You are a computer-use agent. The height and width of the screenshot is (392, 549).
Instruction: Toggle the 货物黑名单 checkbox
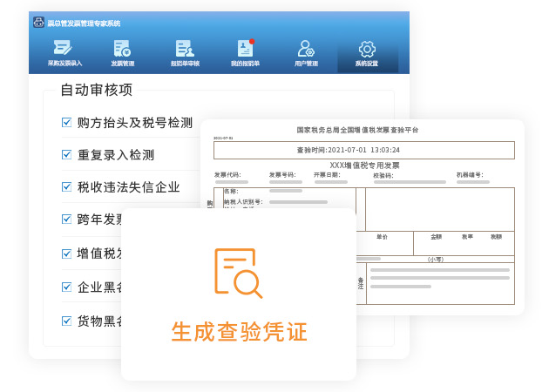coord(66,320)
